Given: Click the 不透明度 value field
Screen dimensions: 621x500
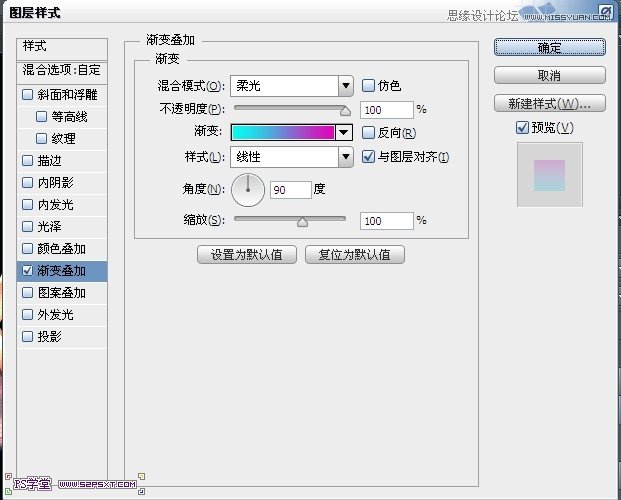Looking at the screenshot, I should (387, 110).
